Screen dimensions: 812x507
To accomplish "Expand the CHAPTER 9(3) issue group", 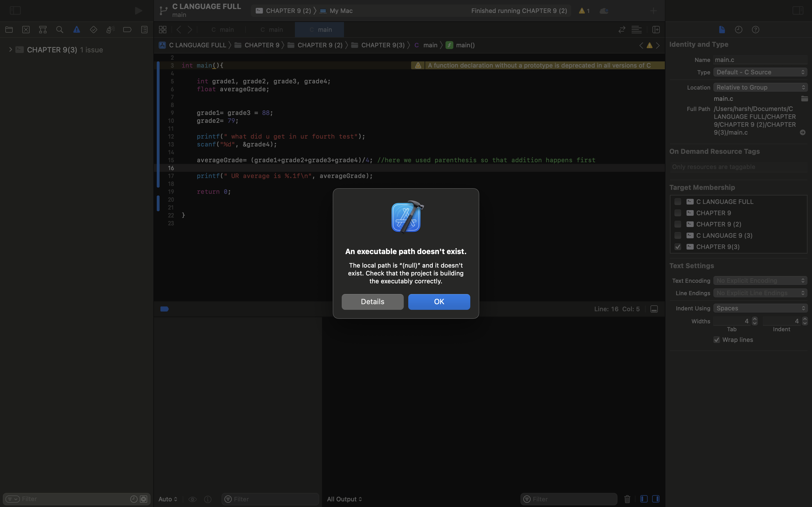I will tap(10, 50).
